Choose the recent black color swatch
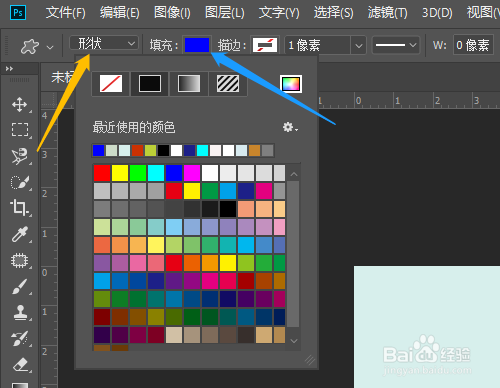The width and height of the screenshot is (500, 388). pos(163,151)
